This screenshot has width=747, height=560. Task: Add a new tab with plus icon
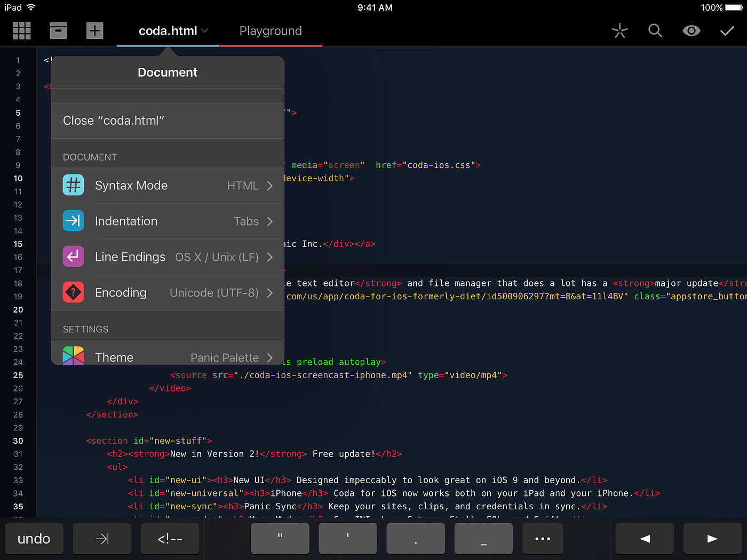point(94,31)
